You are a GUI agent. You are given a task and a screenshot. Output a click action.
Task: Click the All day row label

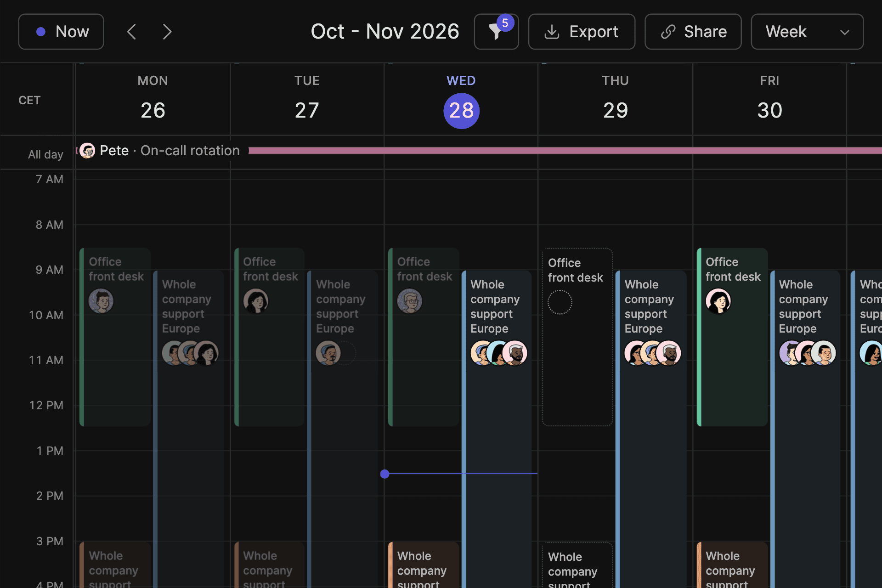pyautogui.click(x=45, y=154)
